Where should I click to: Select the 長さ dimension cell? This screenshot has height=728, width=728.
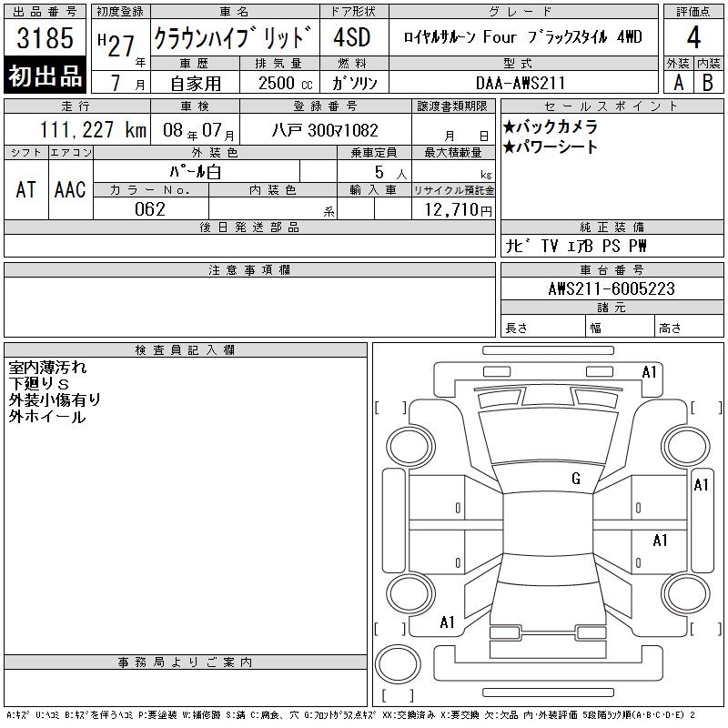542,327
